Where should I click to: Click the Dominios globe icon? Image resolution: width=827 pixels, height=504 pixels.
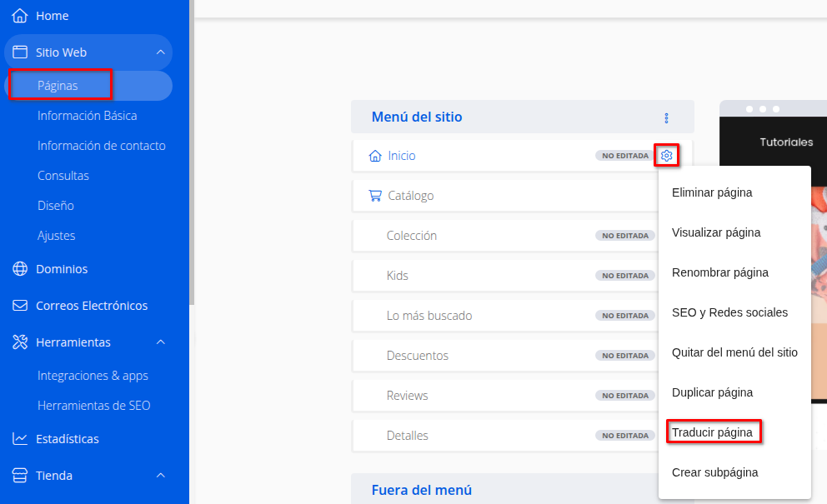(x=20, y=269)
